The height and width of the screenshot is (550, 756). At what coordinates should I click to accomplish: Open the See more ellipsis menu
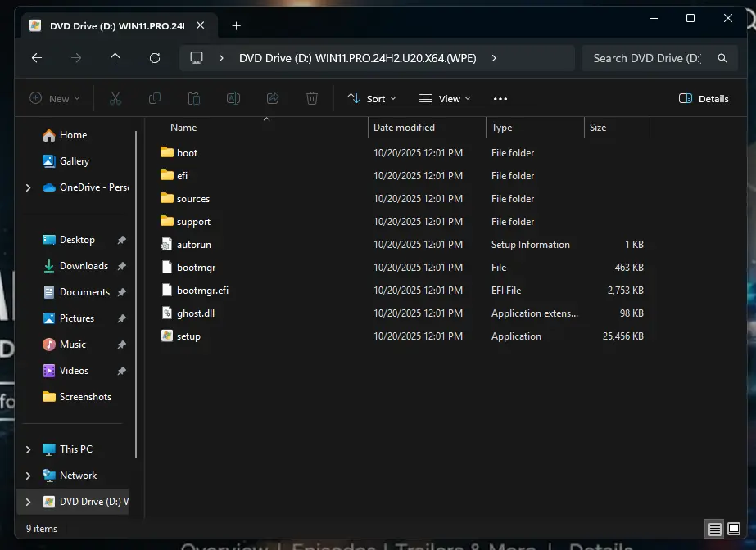coord(500,99)
